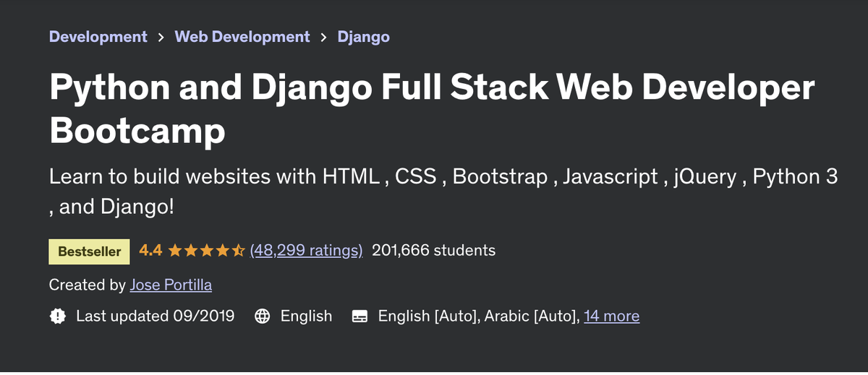The width and height of the screenshot is (868, 375).
Task: Click the English course language label
Action: 306,316
